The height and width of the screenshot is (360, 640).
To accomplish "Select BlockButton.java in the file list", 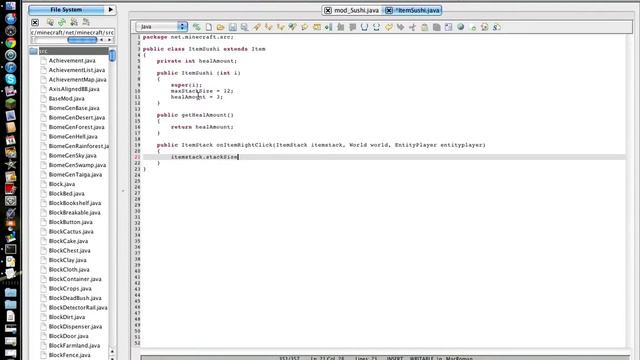I will coord(70,222).
